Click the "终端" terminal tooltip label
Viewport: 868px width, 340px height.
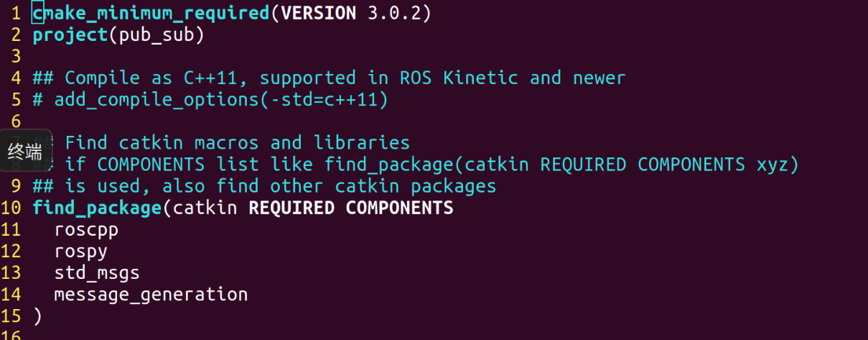point(25,151)
